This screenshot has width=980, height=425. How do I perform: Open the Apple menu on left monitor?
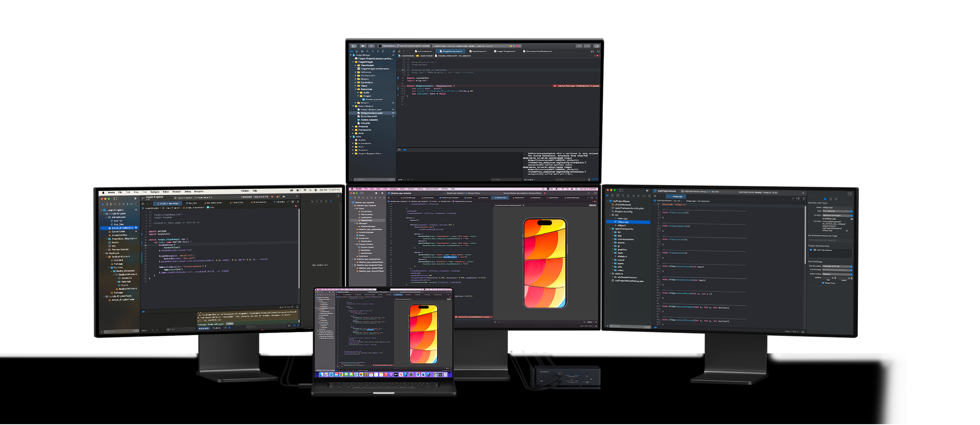tap(103, 193)
